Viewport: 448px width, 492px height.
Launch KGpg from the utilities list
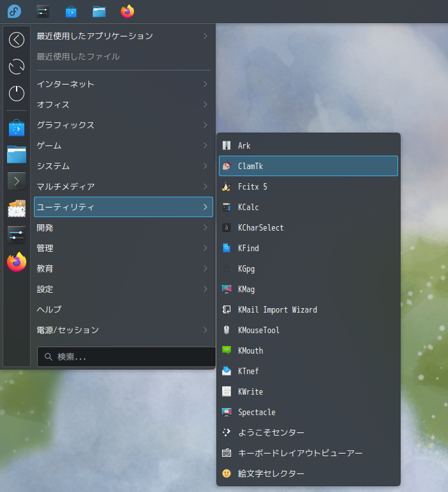308,268
